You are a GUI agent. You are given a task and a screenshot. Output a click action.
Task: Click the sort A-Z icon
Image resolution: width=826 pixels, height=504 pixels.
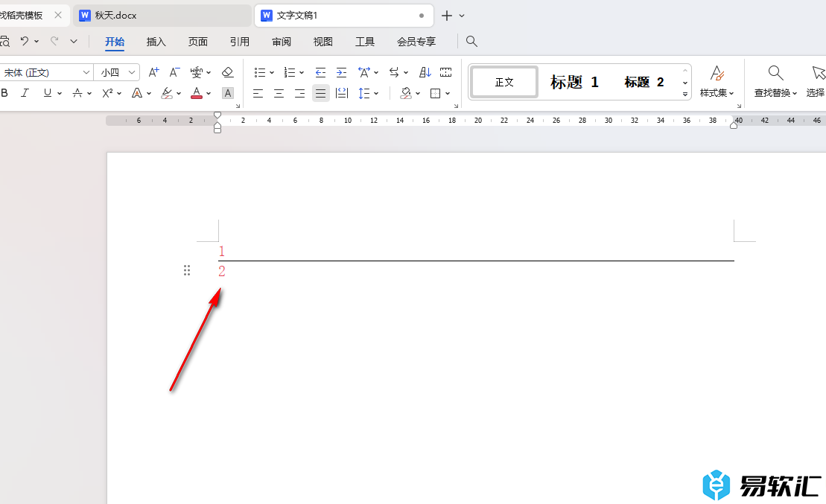point(425,72)
